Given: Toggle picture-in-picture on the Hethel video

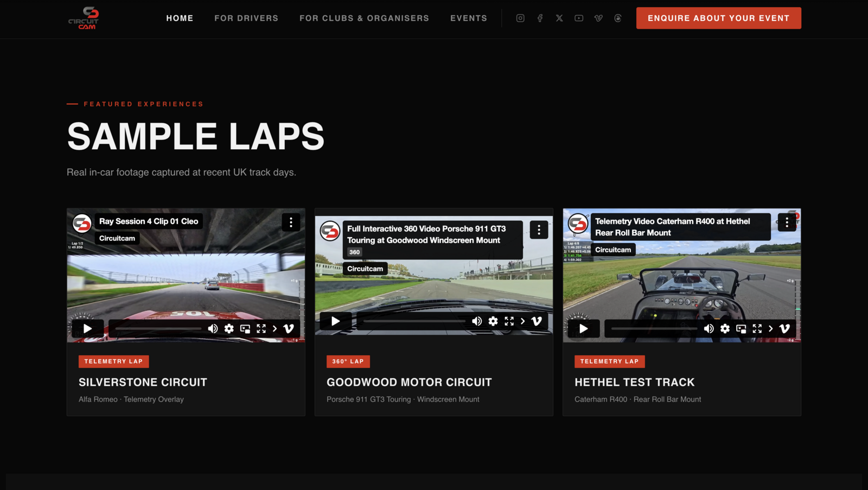Looking at the screenshot, I should 741,328.
